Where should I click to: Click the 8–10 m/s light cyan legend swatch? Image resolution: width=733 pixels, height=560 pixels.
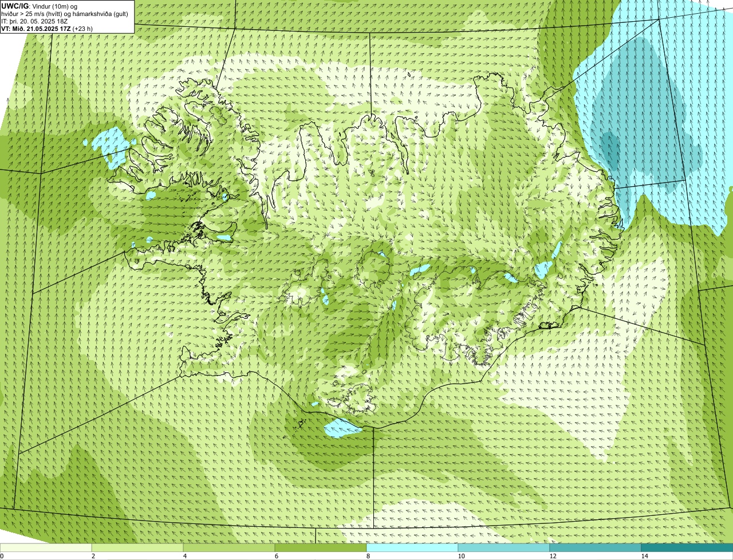click(412, 547)
